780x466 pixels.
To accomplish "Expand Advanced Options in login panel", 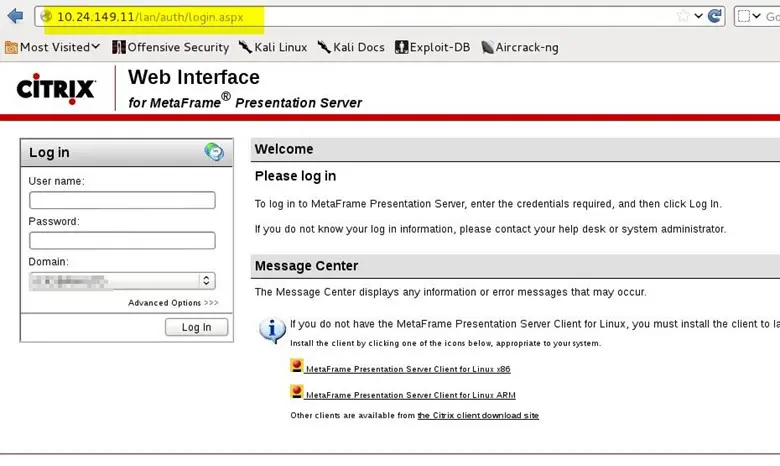I will [x=172, y=303].
